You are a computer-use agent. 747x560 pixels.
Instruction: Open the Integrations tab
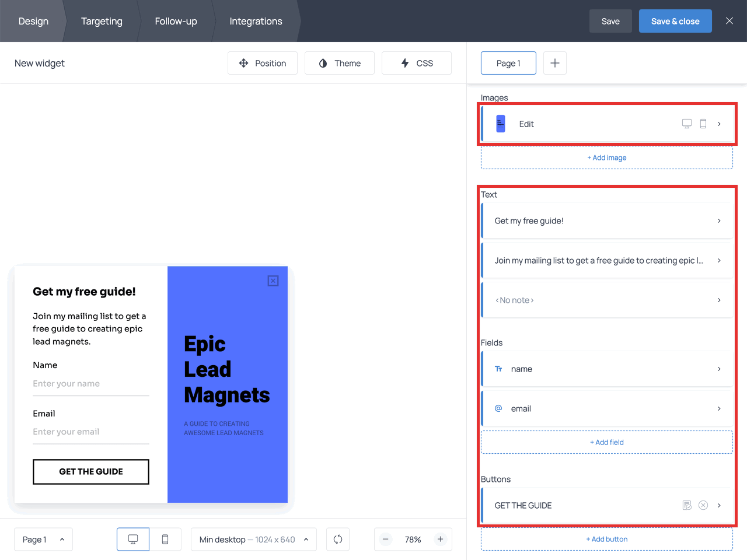tap(256, 21)
